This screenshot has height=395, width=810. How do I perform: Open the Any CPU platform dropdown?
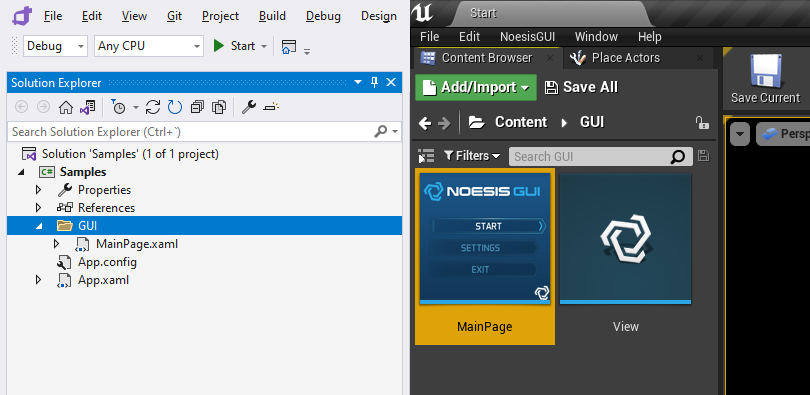pyautogui.click(x=149, y=46)
